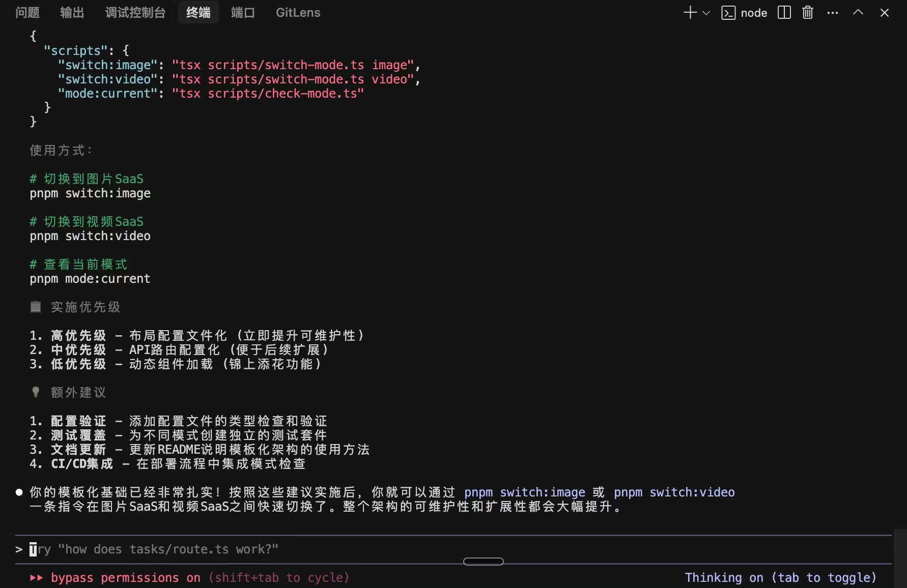
Task: Toggle the Thinking on indicator
Action: click(780, 578)
